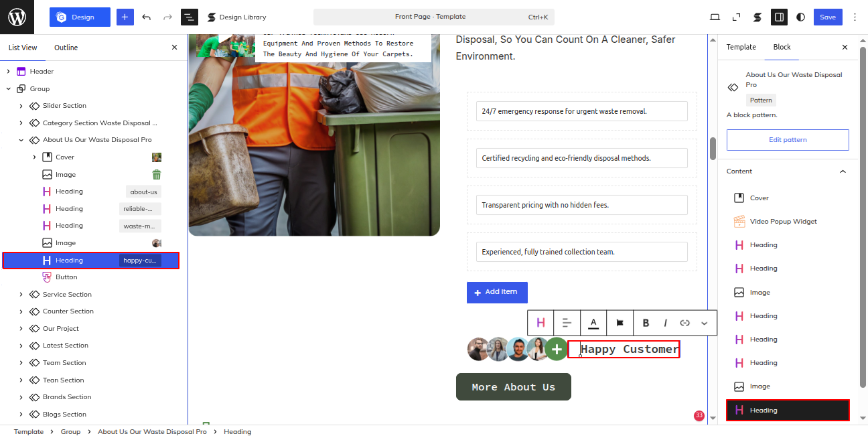Screen dimensions: 868x438
Task: Click the Add Item button
Action: [x=497, y=292]
